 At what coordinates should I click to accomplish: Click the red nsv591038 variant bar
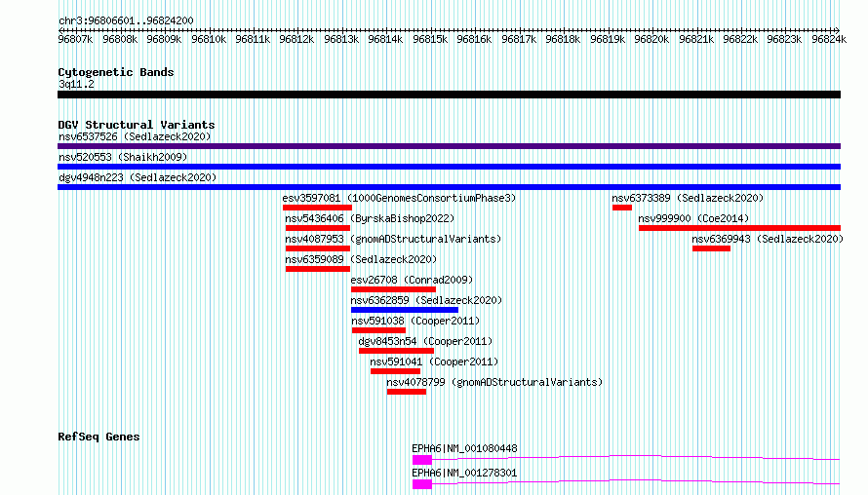(378, 330)
